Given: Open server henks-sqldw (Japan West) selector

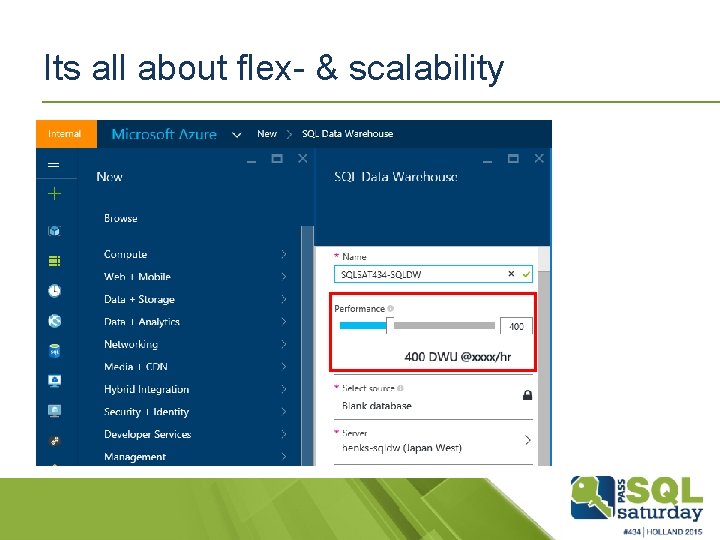Looking at the screenshot, I should tap(433, 441).
